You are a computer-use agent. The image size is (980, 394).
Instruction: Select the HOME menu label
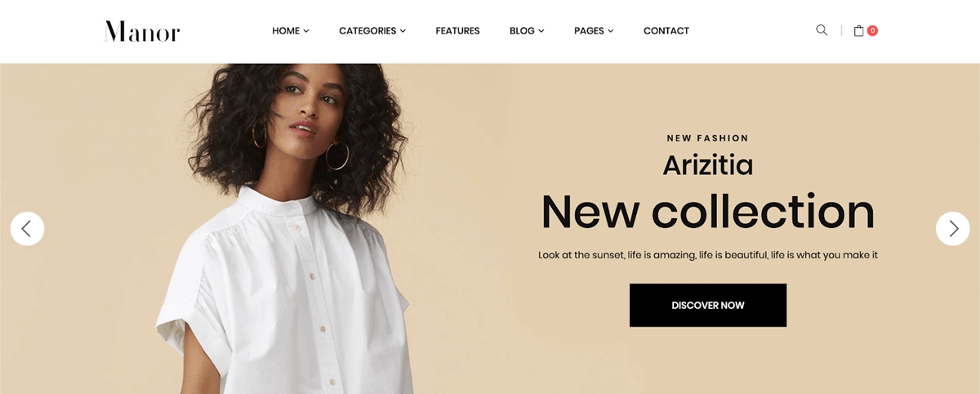(286, 31)
